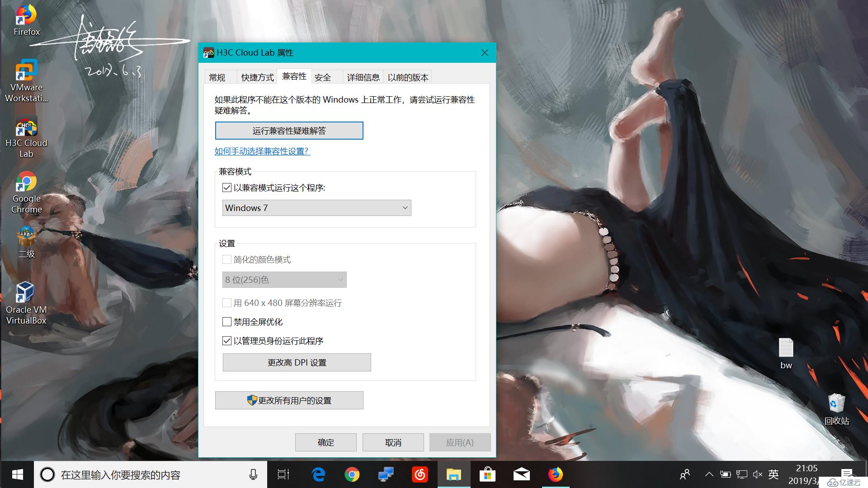Image resolution: width=868 pixels, height=488 pixels.
Task: Select the H3C Cloud Lab desktop icon
Action: pos(26,138)
